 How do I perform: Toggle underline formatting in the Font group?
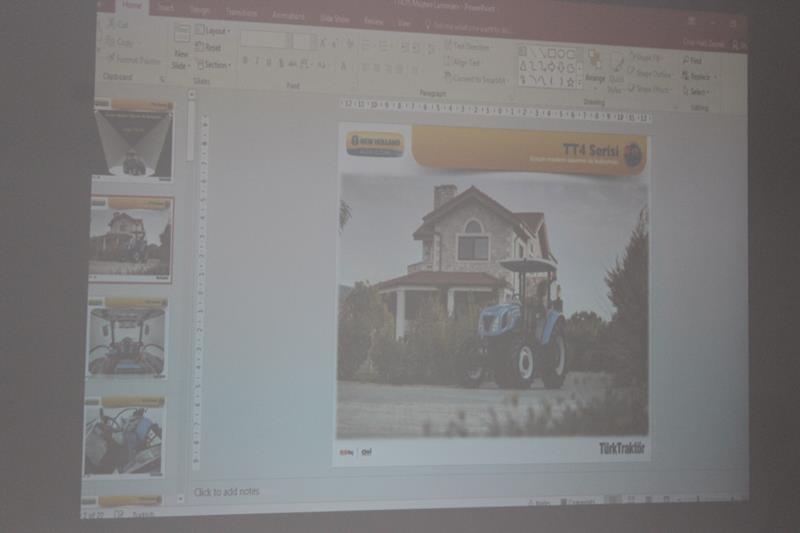click(268, 62)
